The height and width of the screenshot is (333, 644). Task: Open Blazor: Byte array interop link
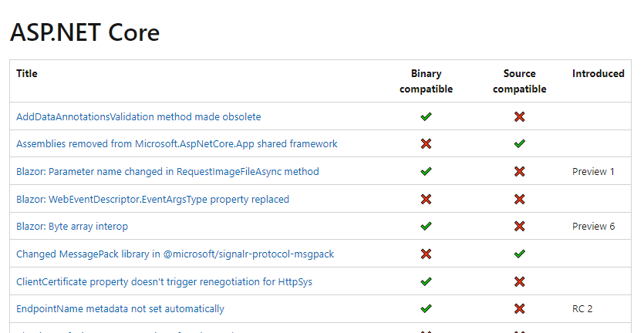tap(72, 227)
